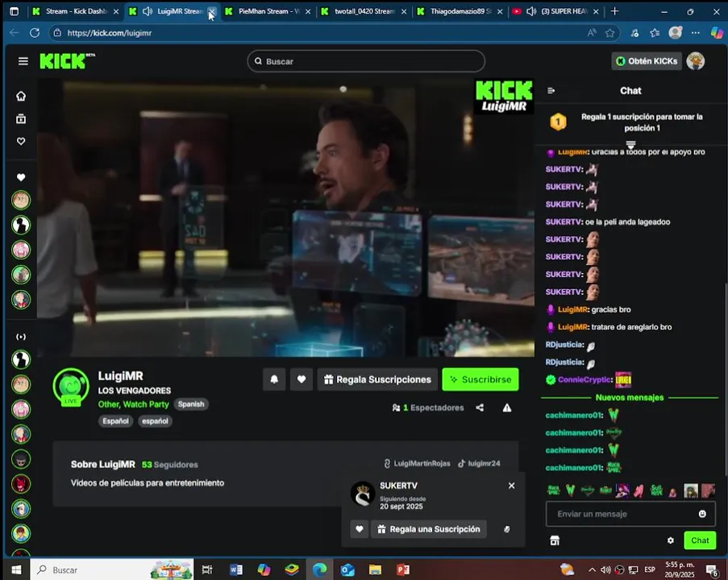The height and width of the screenshot is (580, 728).
Task: Open LuigiMartinRojas social link
Action: 417,463
